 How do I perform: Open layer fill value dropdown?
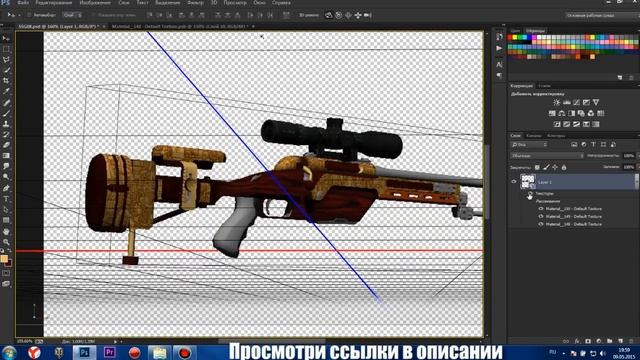coord(629,167)
